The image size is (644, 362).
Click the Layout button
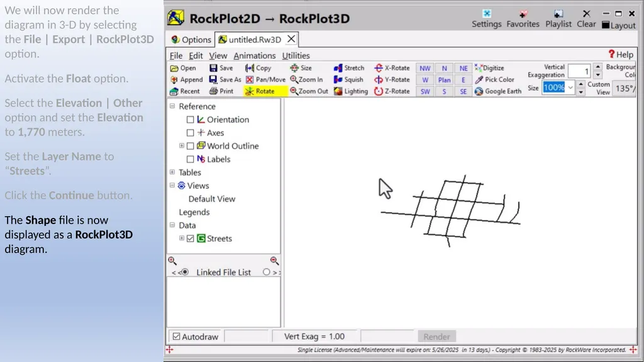619,25
